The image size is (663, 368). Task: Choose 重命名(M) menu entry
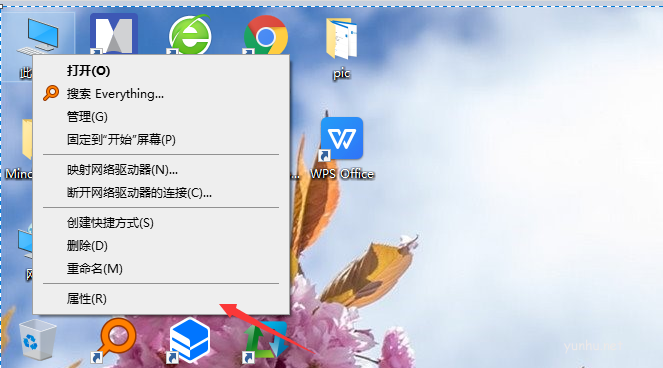[161, 268]
